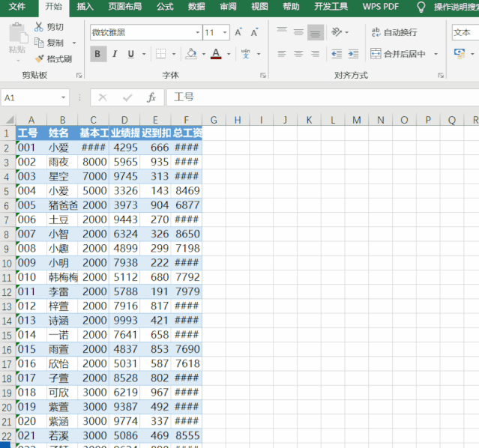Expand the fill color dropdown arrow

(204, 54)
